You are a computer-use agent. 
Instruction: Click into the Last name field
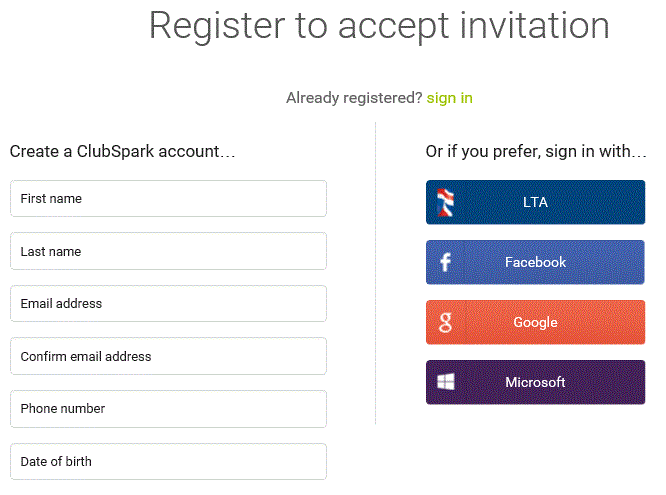coord(168,251)
